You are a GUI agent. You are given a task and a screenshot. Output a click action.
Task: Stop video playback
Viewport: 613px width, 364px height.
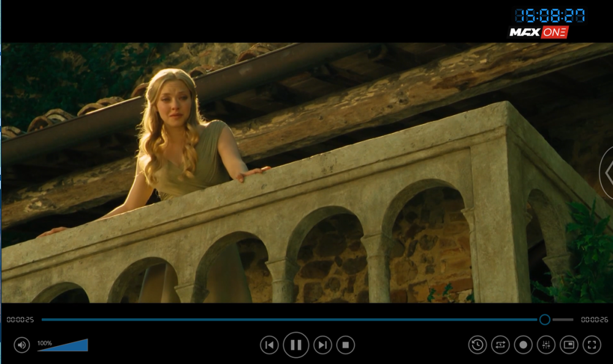tap(346, 345)
